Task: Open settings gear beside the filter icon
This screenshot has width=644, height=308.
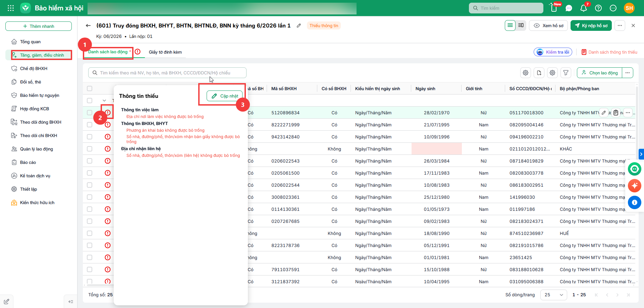Action: point(552,73)
